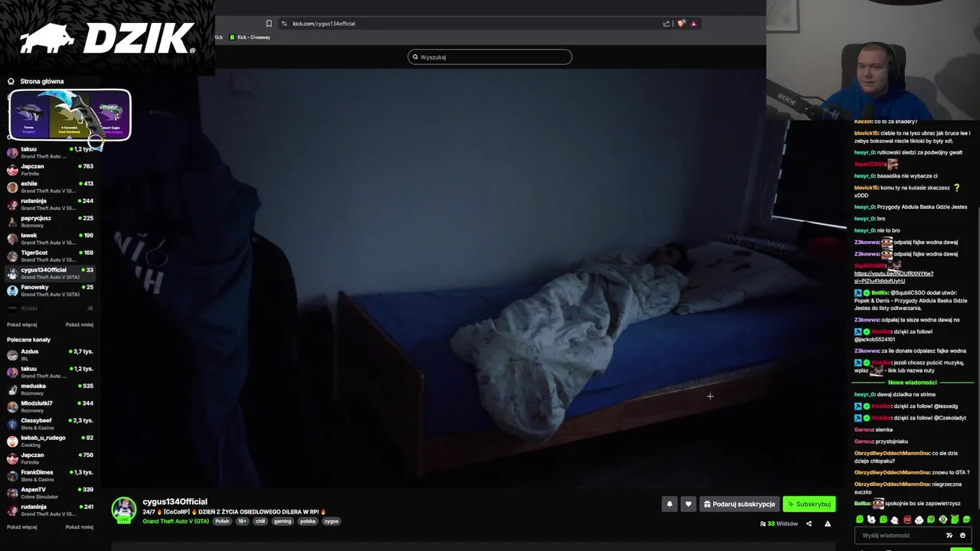Open lawek channel in sidebar
The height and width of the screenshot is (551, 980).
point(51,239)
